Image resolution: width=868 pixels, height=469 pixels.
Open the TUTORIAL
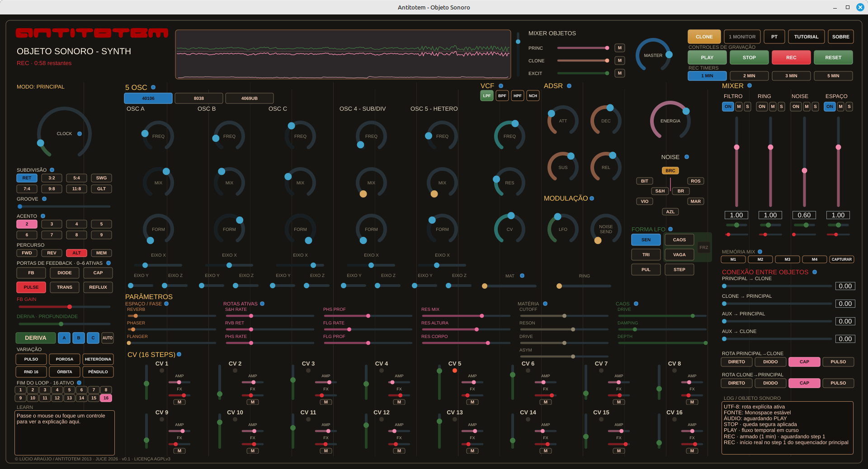[x=806, y=37]
